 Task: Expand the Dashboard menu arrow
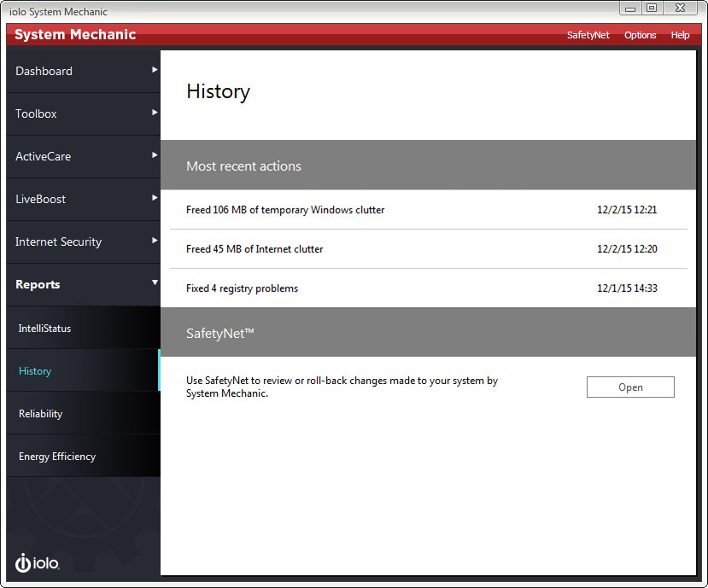[155, 70]
